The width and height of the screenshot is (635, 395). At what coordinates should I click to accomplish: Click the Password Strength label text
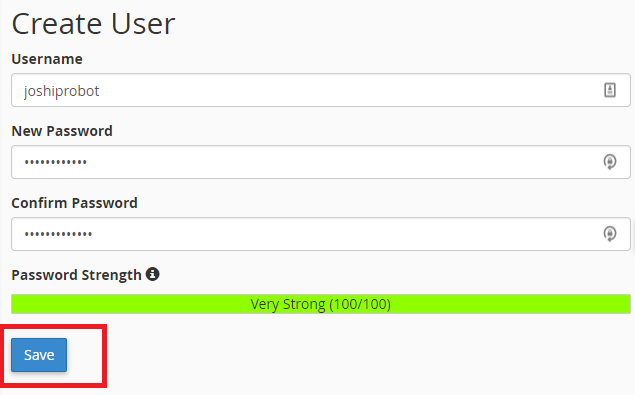(x=77, y=275)
